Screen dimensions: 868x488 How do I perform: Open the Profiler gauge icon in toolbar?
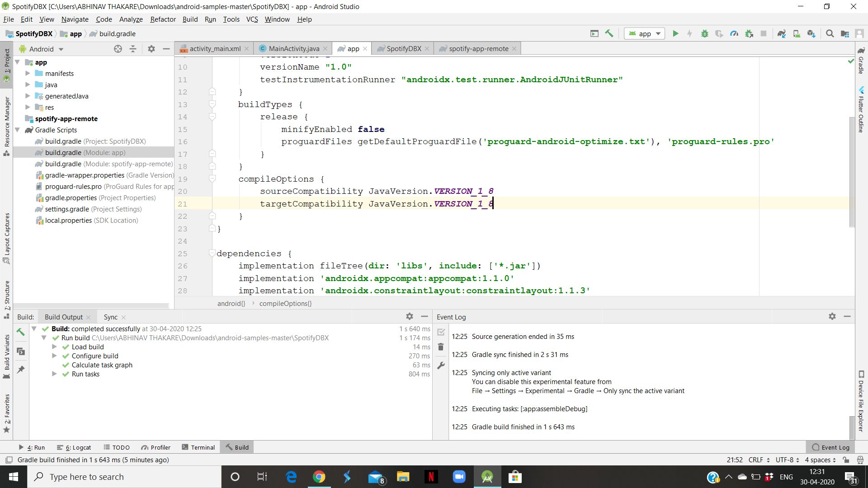734,33
